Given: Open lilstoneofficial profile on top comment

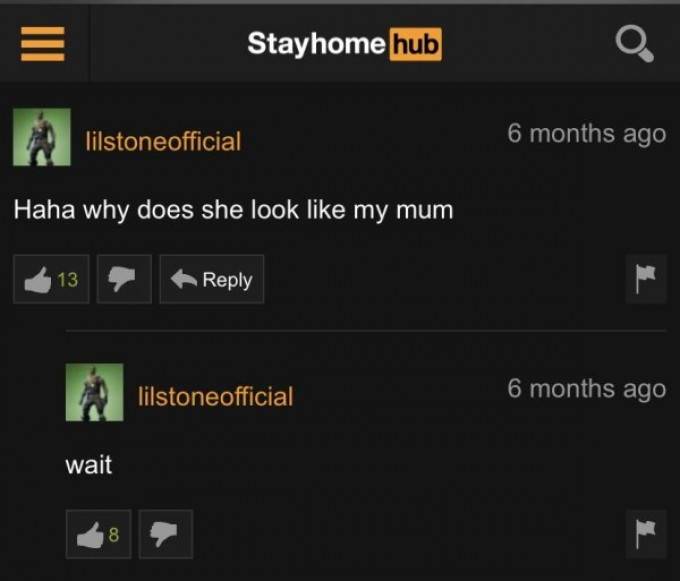Looking at the screenshot, I should pyautogui.click(x=163, y=141).
